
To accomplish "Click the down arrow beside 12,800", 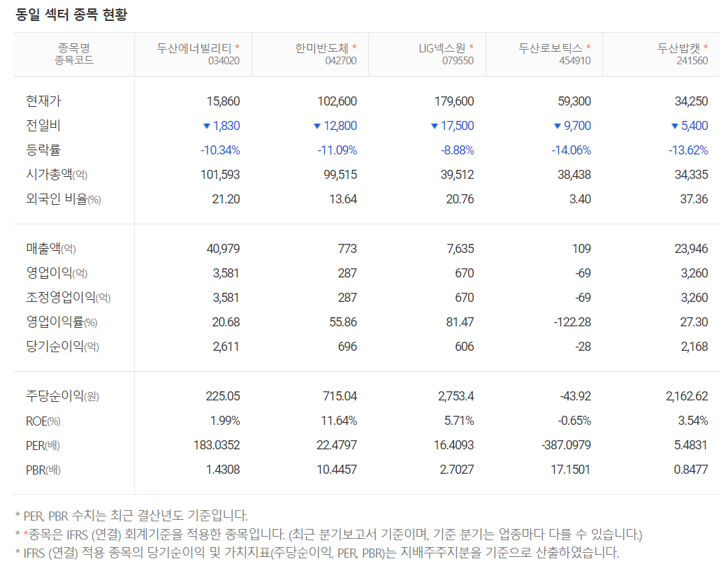I will [x=317, y=126].
